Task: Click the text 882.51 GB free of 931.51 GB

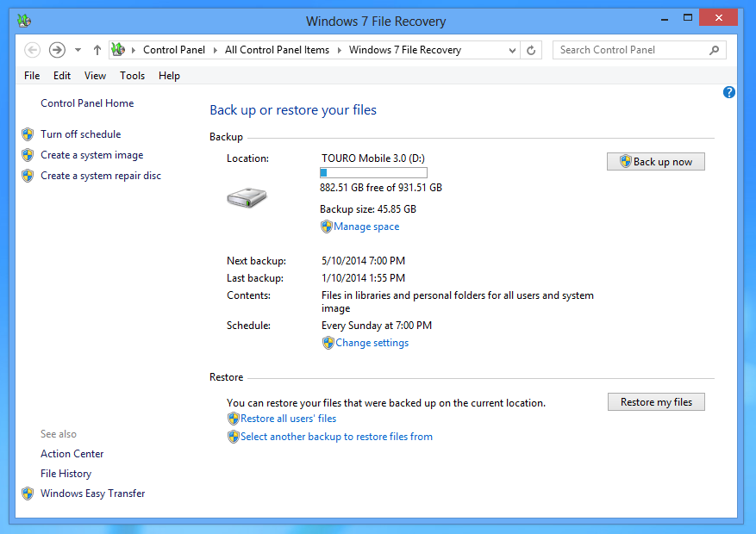Action: (381, 188)
